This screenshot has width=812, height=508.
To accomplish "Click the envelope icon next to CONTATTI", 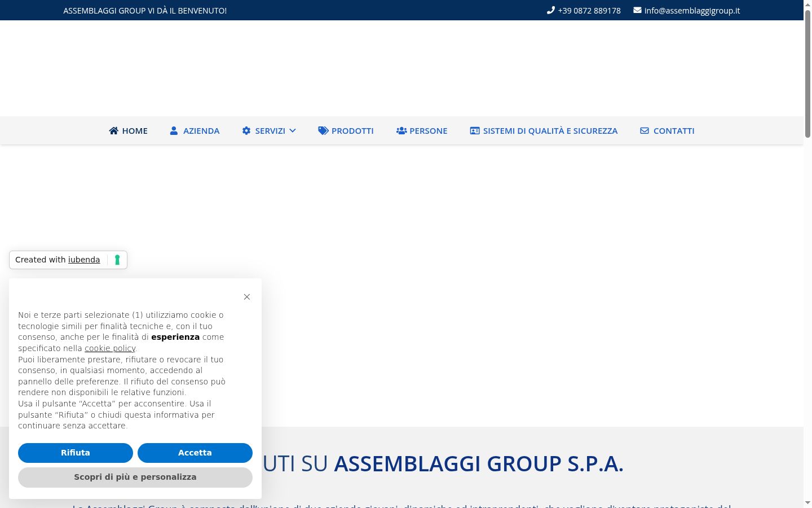I will (x=645, y=130).
